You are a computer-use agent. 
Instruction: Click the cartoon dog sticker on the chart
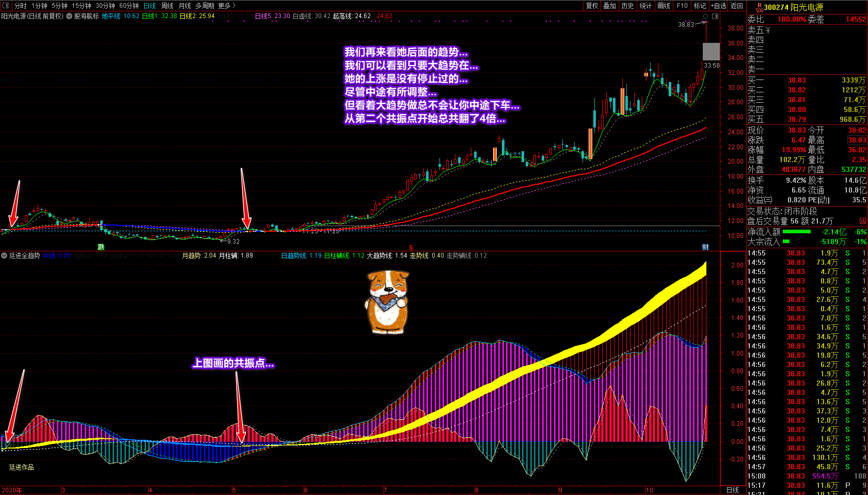pos(387,302)
